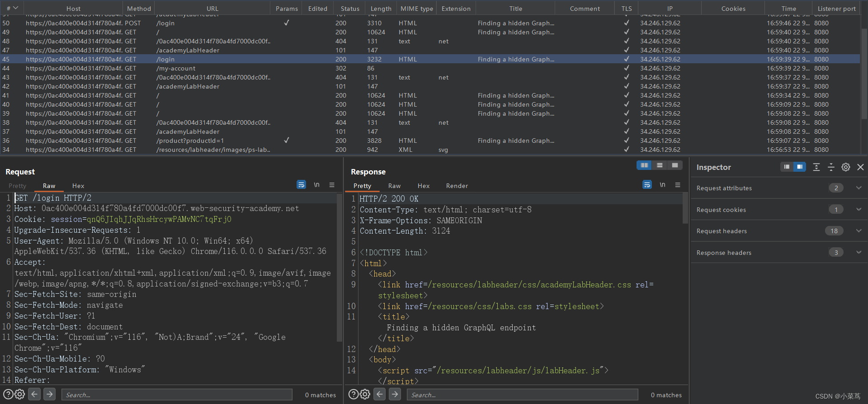Sort by MIME type column header
Viewport: 868px width, 404px height.
pyautogui.click(x=416, y=8)
